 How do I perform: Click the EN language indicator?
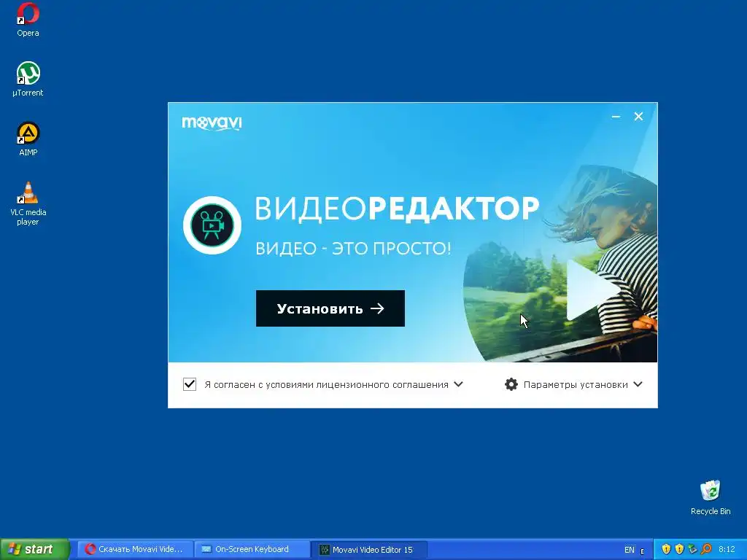pyautogui.click(x=630, y=550)
